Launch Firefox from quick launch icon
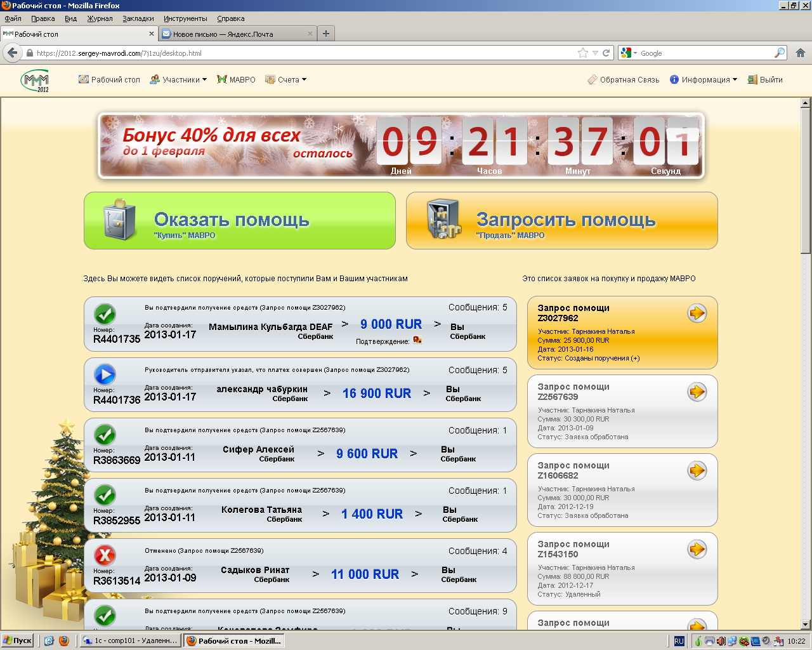812x650 pixels. click(63, 641)
